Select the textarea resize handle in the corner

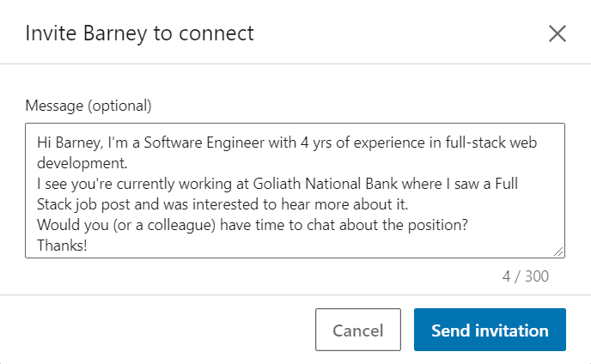tap(558, 252)
